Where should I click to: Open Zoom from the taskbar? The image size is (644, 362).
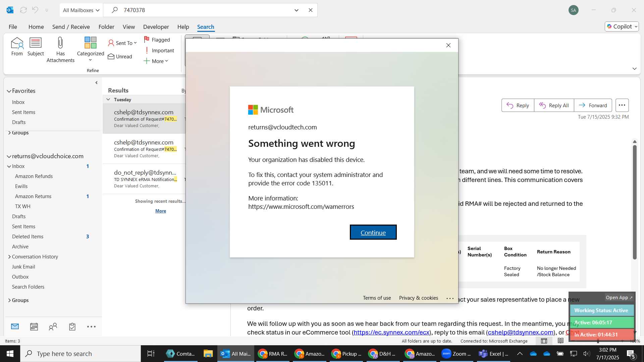[x=456, y=354]
